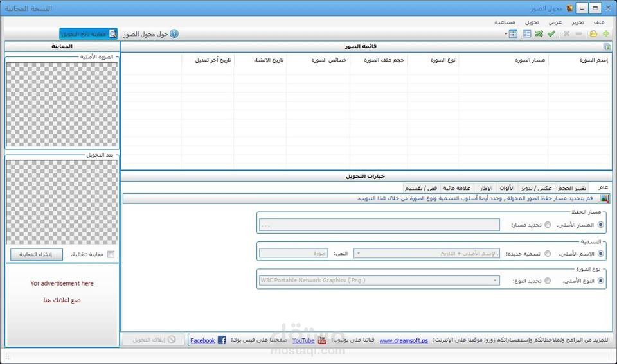Click the الصورة الأصلية preview area
The image size is (617, 364).
pyautogui.click(x=62, y=105)
